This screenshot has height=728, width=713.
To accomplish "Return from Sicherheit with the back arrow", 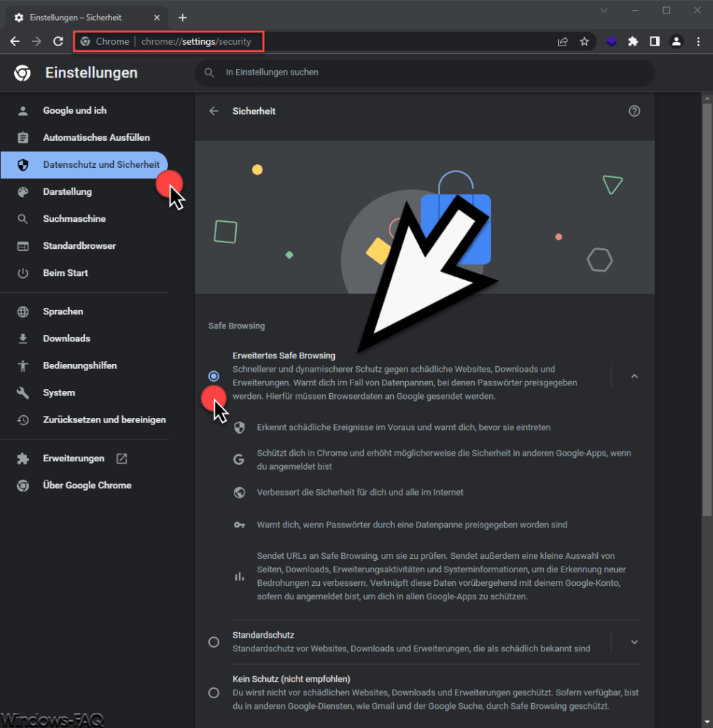I will 213,111.
